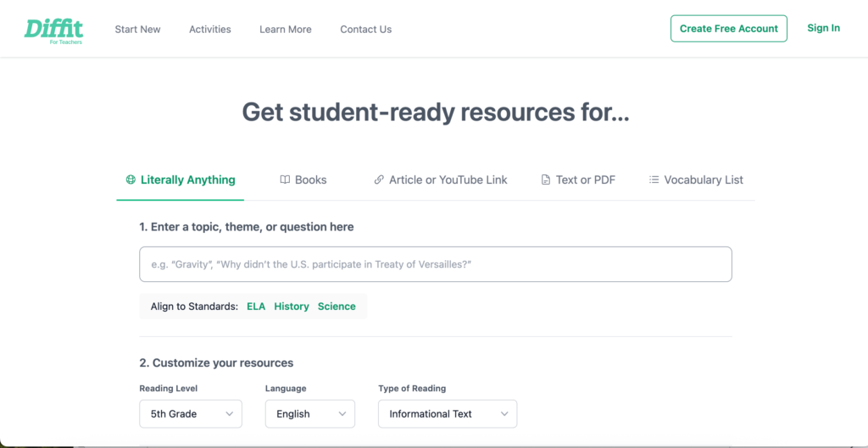Click the 'Align to Standards:' label
The height and width of the screenshot is (448, 868).
click(194, 307)
